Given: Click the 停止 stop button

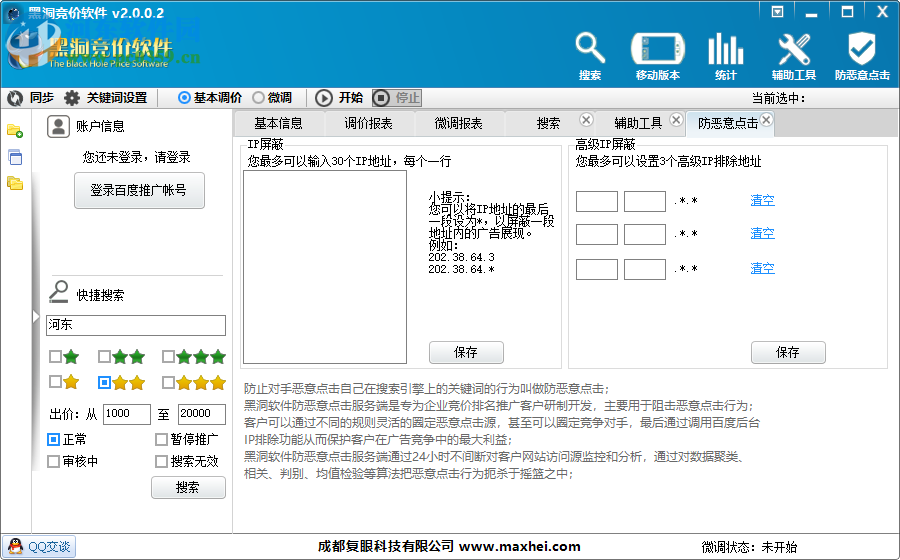Looking at the screenshot, I should pos(397,98).
